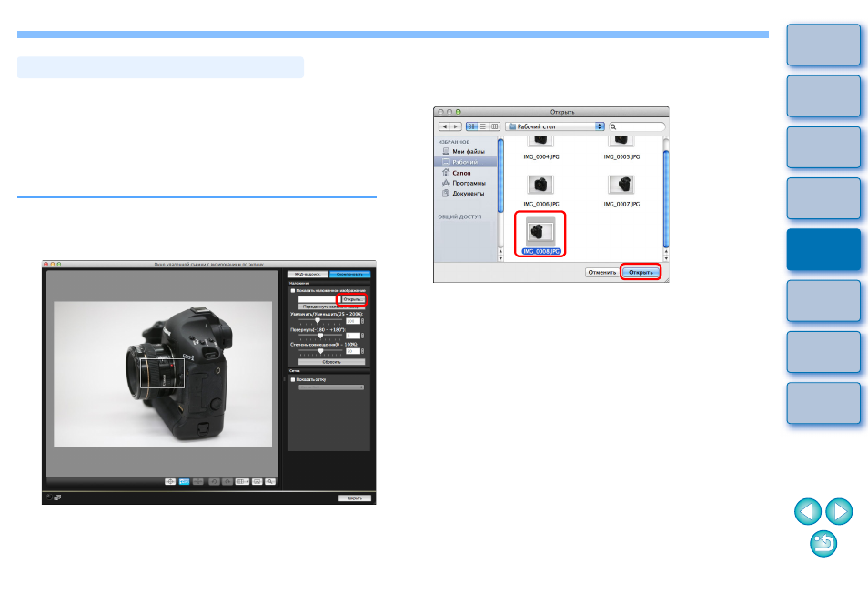This screenshot has height=613, width=868.
Task: Click the blue highlighted Live View toolbar icon
Action: point(185,482)
